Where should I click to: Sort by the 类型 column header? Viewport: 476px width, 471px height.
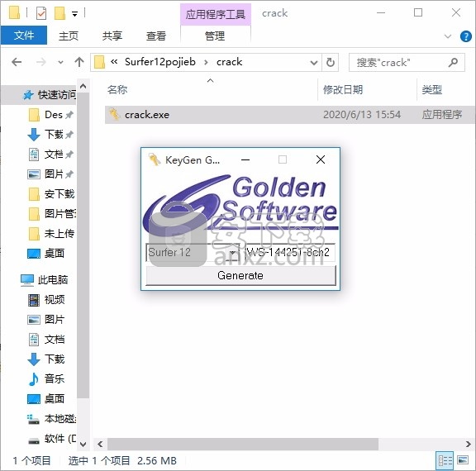pyautogui.click(x=431, y=89)
